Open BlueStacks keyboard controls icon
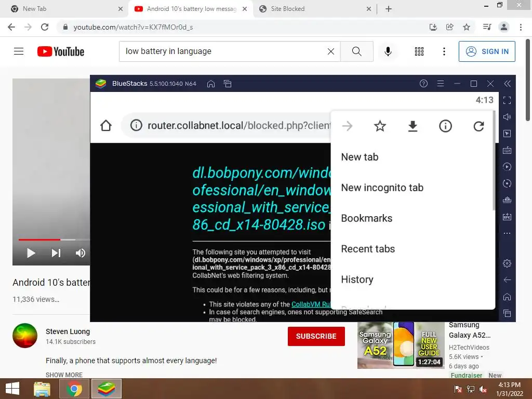This screenshot has height=399, width=532. pos(507,150)
